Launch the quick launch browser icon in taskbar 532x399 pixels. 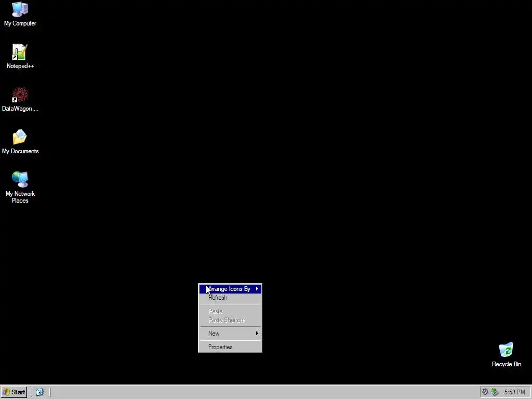point(39,392)
